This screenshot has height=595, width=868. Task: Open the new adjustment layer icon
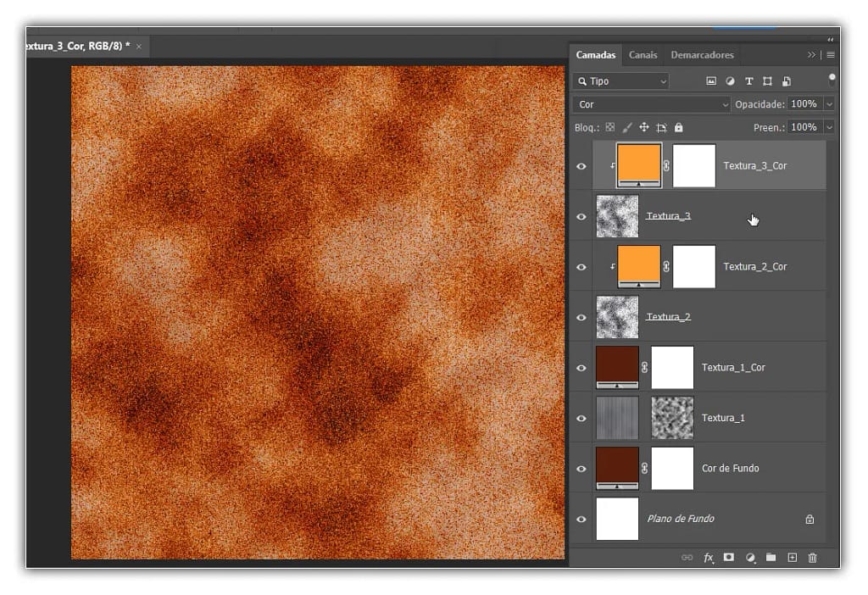[749, 558]
